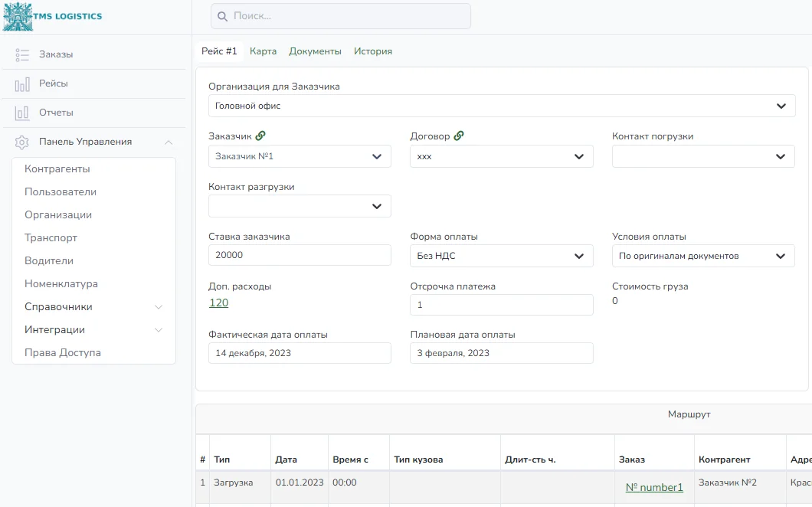Screen dimensions: 812x507
Task: Open the Рейсы chart icon
Action: tap(22, 84)
